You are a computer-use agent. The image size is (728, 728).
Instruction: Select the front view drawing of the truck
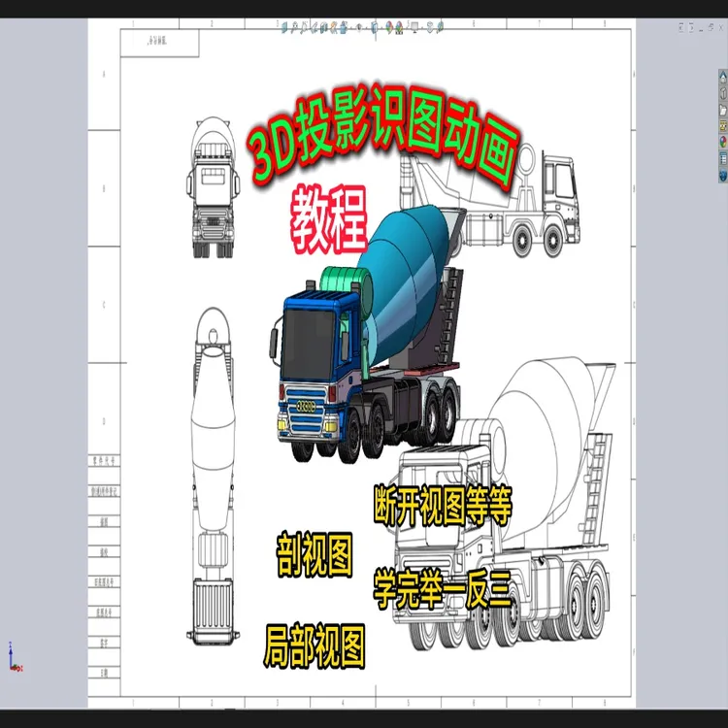click(x=214, y=187)
